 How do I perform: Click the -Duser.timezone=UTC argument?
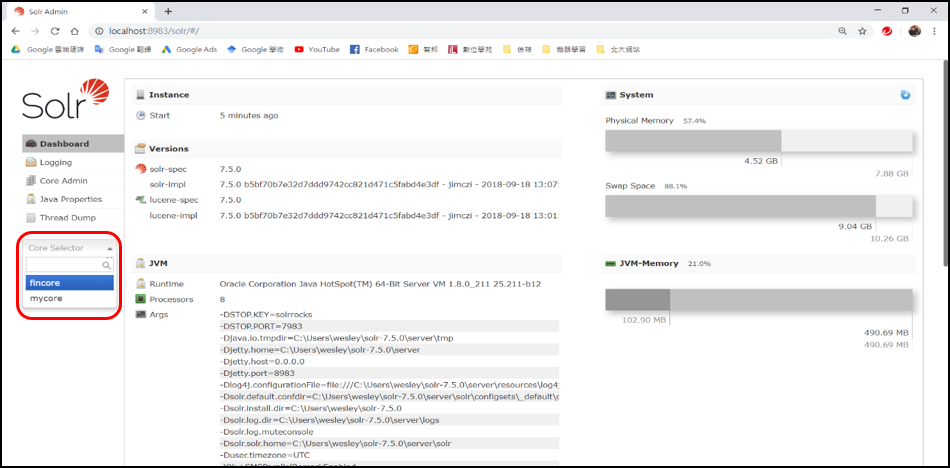266,455
